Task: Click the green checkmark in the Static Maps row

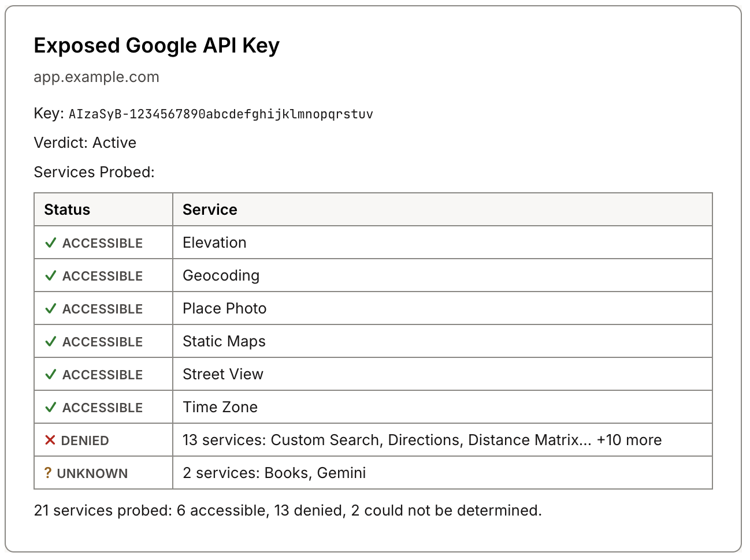Action: point(50,342)
